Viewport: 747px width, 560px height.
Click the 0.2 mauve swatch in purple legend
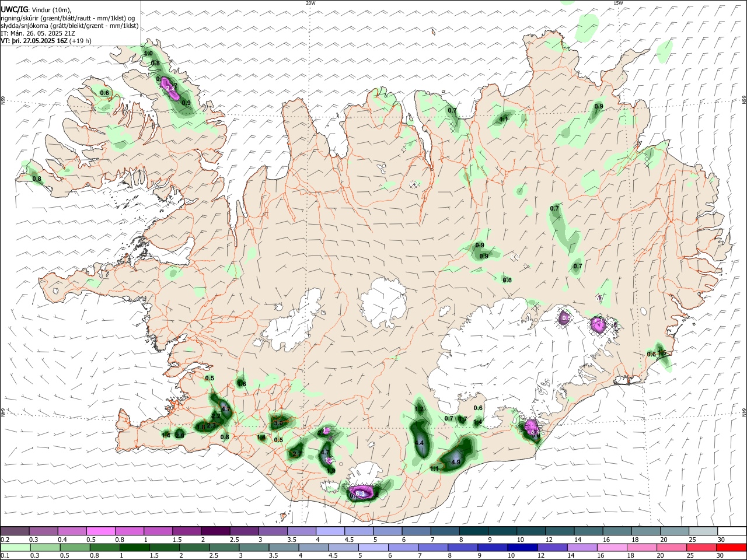(x=15, y=531)
